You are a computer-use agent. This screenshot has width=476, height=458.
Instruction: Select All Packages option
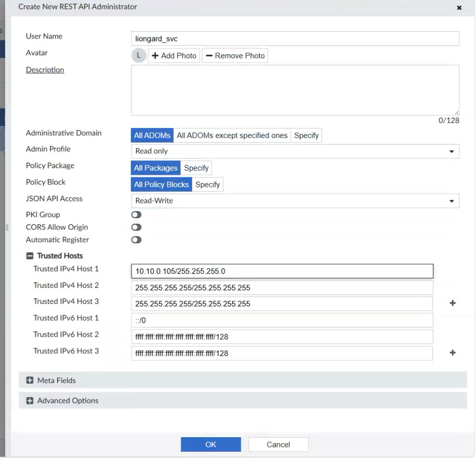click(x=156, y=168)
